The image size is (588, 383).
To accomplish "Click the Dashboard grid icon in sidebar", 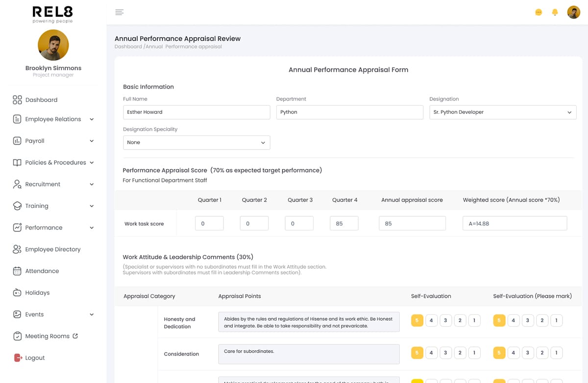I will (17, 100).
